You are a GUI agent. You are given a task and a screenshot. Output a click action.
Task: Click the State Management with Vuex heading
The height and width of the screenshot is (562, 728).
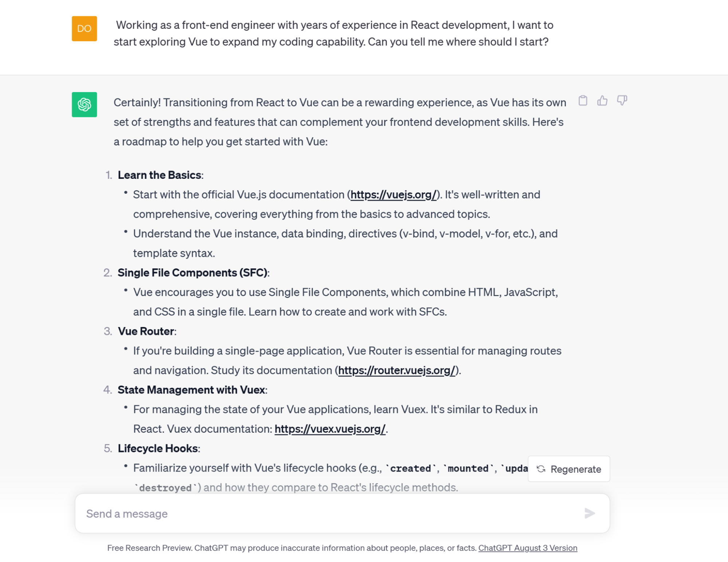[192, 390]
